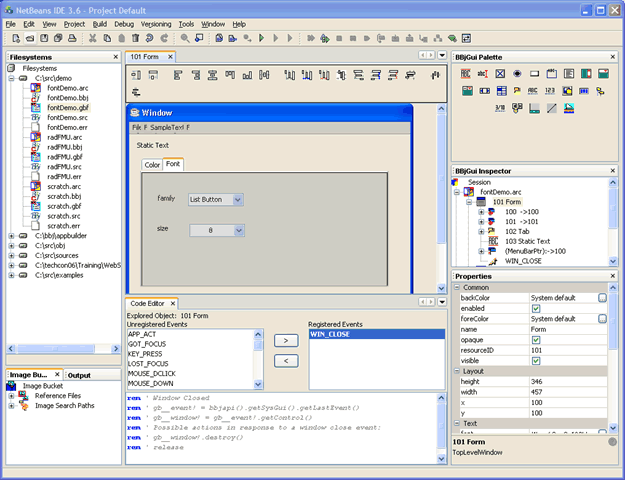
Task: Select radFMU.arc file
Action: coord(65,137)
